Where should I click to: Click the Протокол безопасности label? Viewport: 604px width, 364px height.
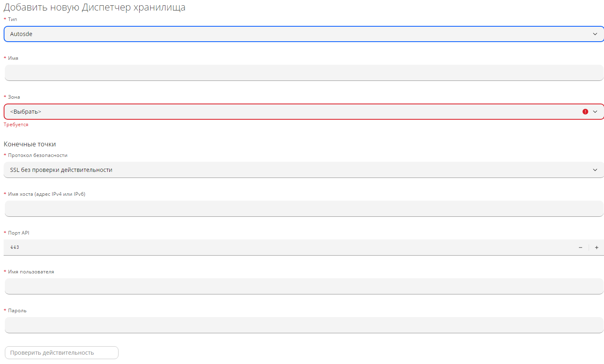(38, 155)
